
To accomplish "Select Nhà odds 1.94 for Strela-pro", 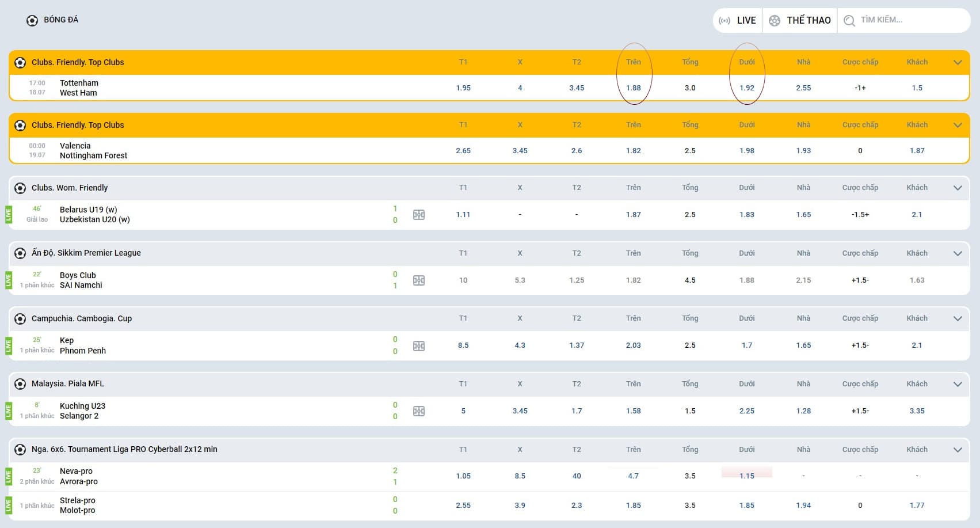I will 804,506.
